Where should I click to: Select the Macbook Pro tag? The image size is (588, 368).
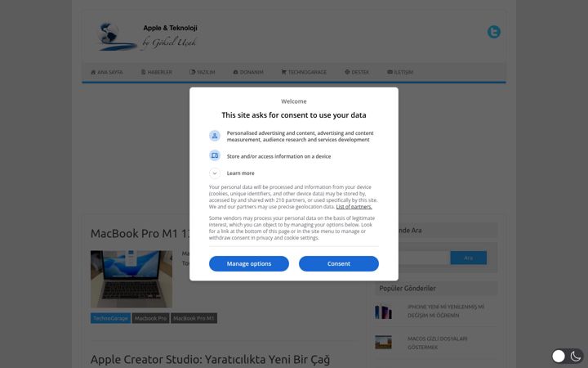151,318
